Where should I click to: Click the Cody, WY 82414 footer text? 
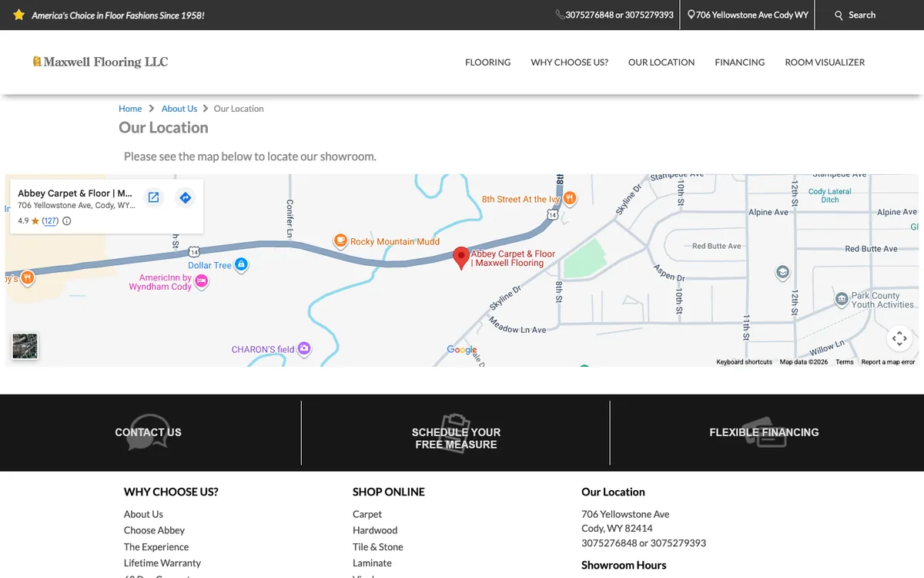pyautogui.click(x=617, y=529)
